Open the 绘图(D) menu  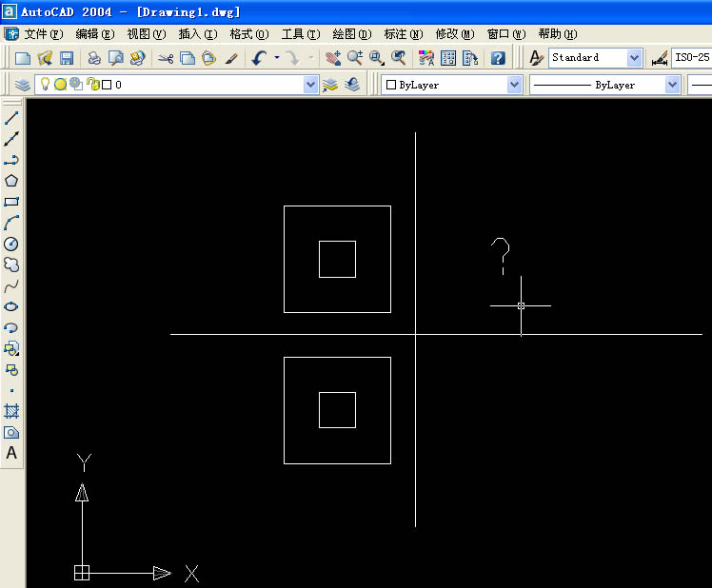[352, 34]
